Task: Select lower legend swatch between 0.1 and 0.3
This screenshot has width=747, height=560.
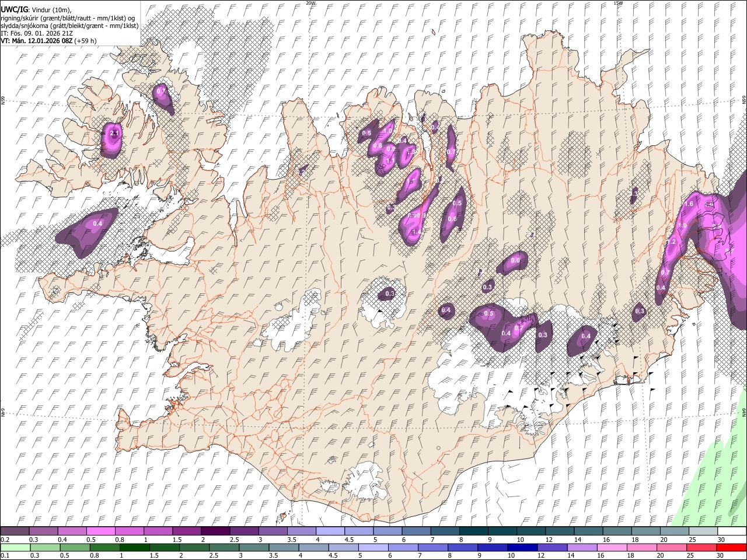Action: click(x=15, y=547)
